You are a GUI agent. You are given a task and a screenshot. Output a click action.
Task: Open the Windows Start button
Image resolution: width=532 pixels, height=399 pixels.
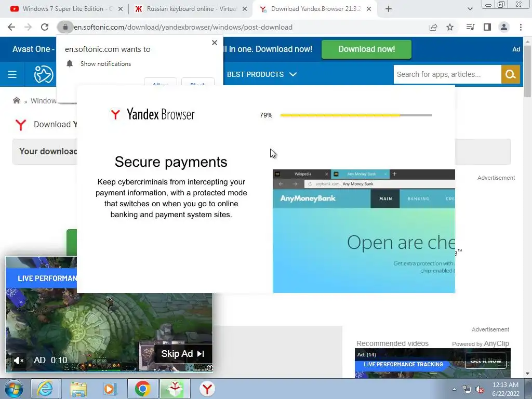tap(13, 389)
